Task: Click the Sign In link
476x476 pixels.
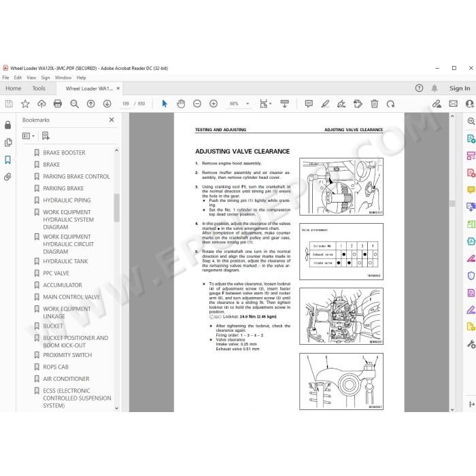Action: 460,88
